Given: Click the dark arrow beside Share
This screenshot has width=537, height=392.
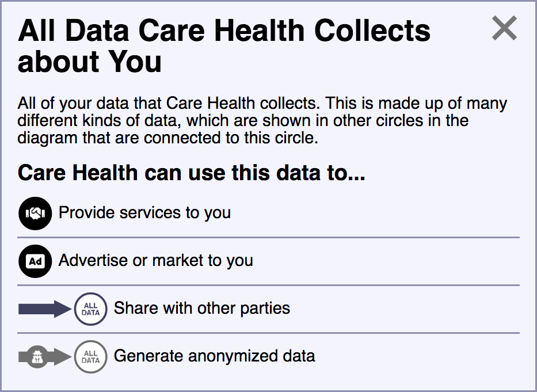Looking at the screenshot, I should pyautogui.click(x=44, y=309).
